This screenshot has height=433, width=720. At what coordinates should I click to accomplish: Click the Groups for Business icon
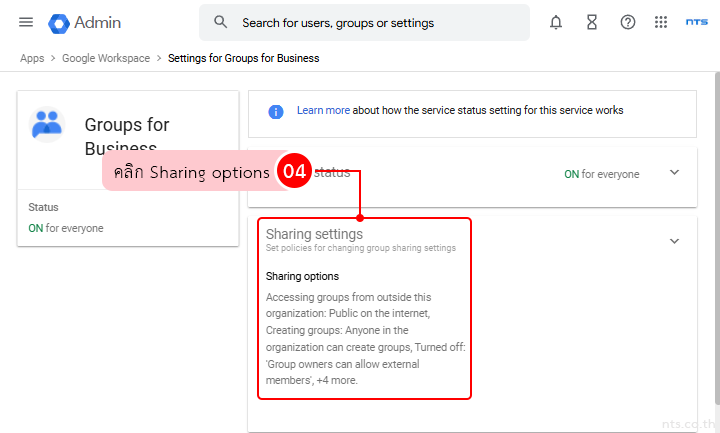click(x=47, y=124)
